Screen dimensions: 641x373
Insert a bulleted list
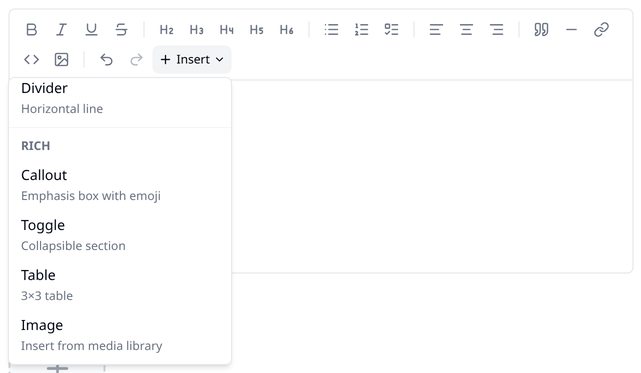pos(332,29)
